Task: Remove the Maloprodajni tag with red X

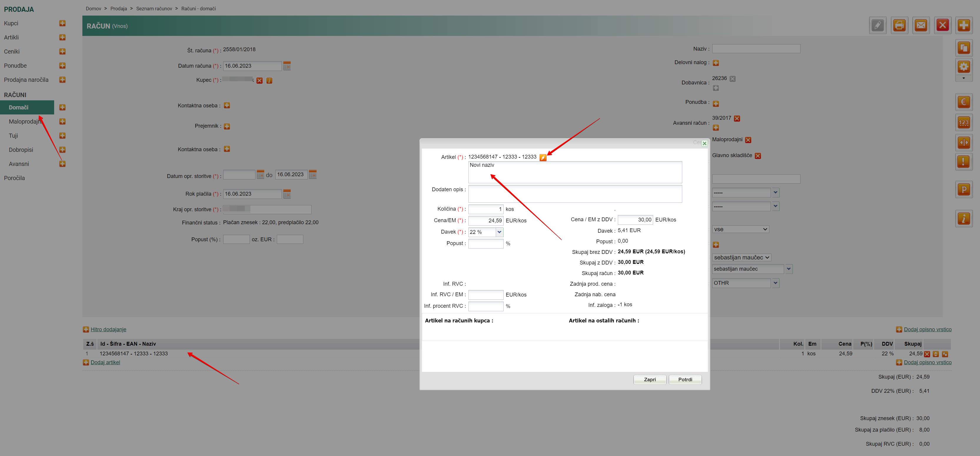Action: click(748, 140)
